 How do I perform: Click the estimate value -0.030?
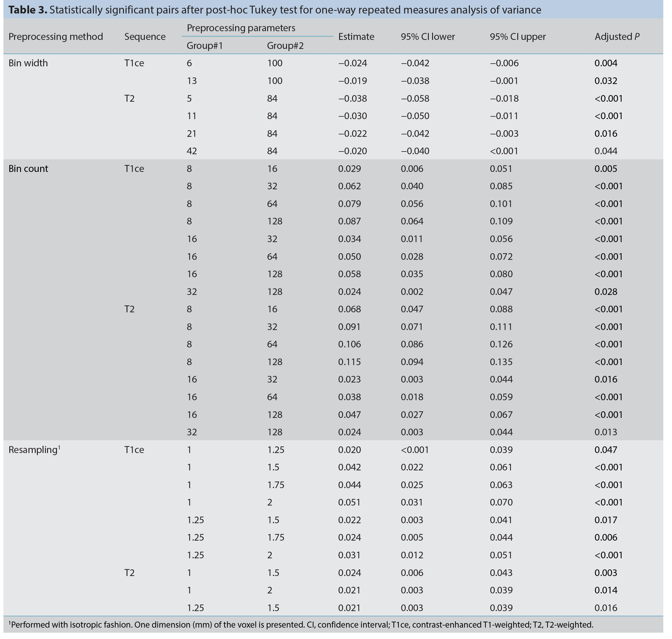353,116
